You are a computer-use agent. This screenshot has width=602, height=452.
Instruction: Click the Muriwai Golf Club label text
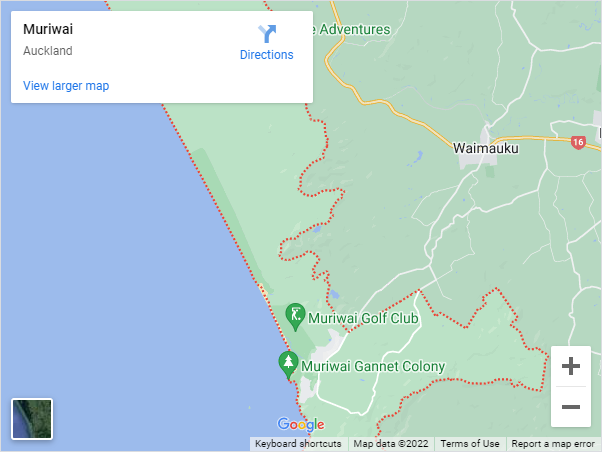coord(363,318)
